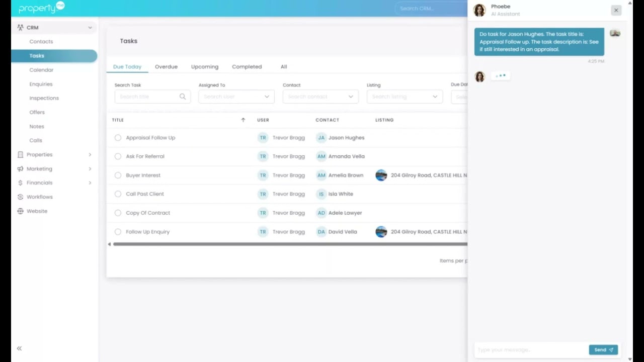Open Notes in CRM sidebar

point(37,126)
